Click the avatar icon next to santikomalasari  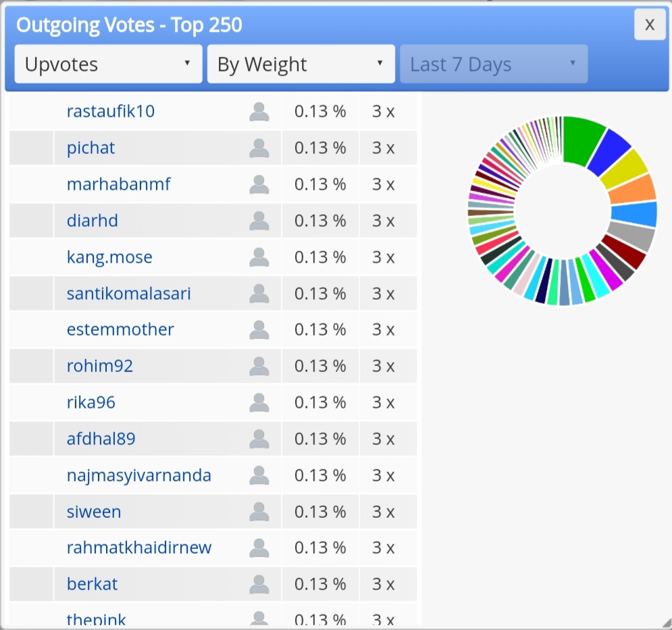[x=259, y=294]
